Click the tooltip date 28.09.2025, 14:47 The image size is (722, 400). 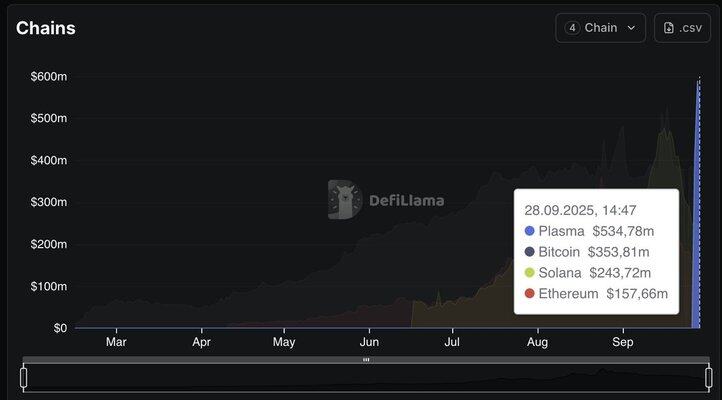580,210
